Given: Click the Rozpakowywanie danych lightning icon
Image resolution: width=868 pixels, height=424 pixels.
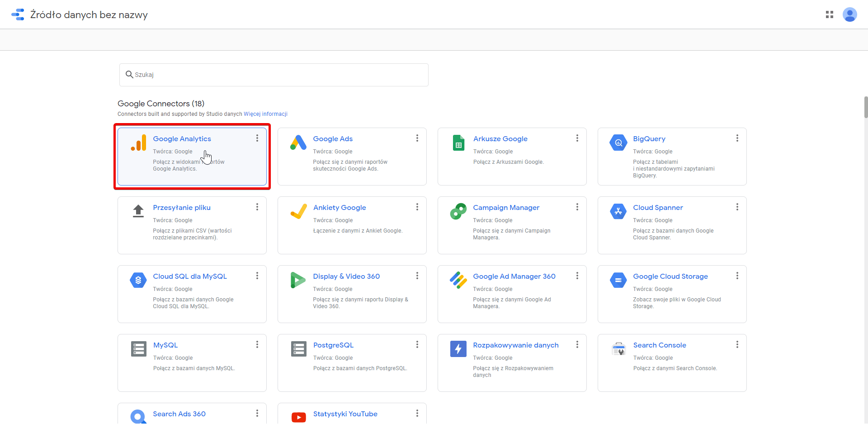Looking at the screenshot, I should [x=458, y=349].
